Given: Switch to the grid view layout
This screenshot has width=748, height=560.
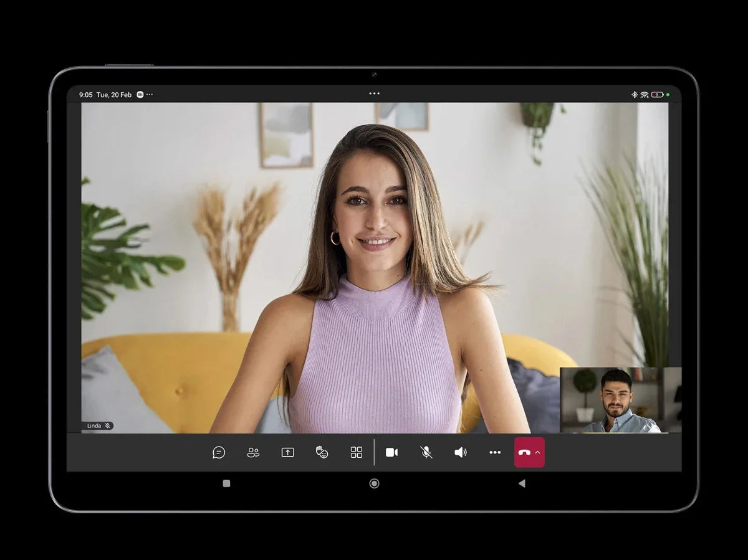Looking at the screenshot, I should pos(357,452).
